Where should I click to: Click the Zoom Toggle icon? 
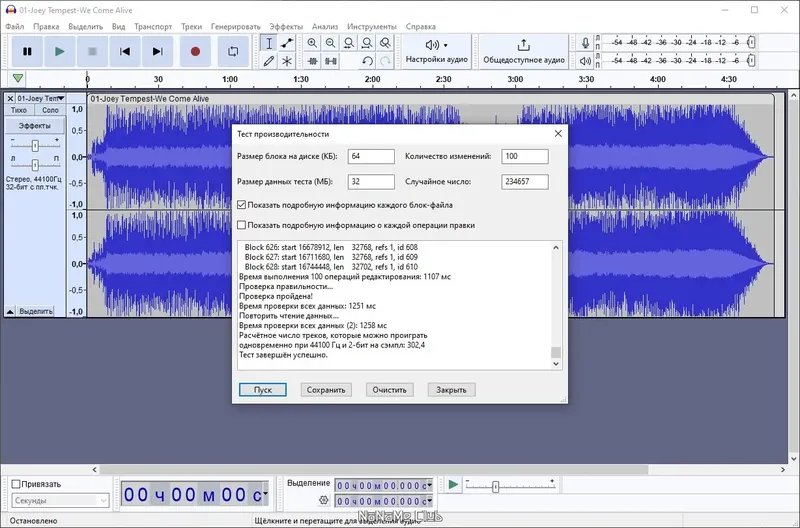[x=385, y=43]
